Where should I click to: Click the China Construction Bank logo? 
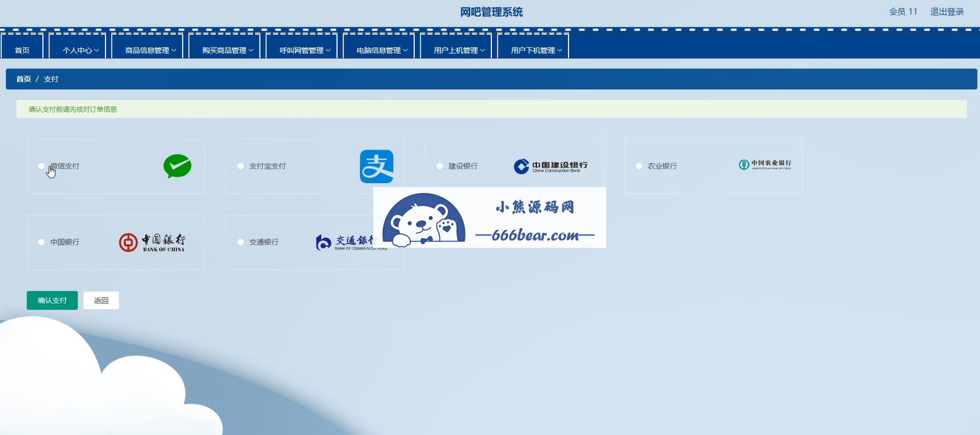point(551,166)
